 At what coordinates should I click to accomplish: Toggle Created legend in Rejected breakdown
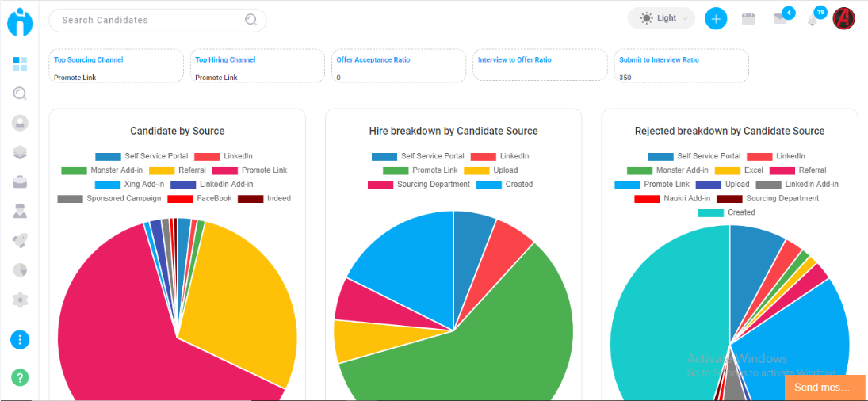pos(727,212)
